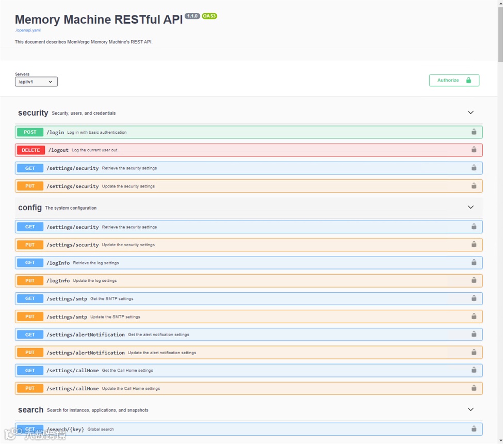Click lock icon on security GET /settings/security row
Image resolution: width=504 pixels, height=444 pixels.
tap(474, 168)
